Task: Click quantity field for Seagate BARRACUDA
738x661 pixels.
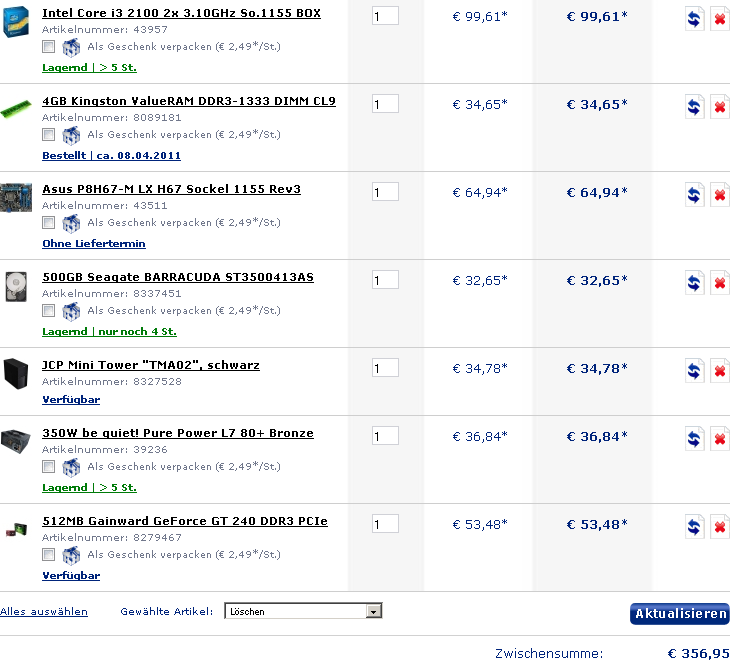Action: (x=385, y=280)
